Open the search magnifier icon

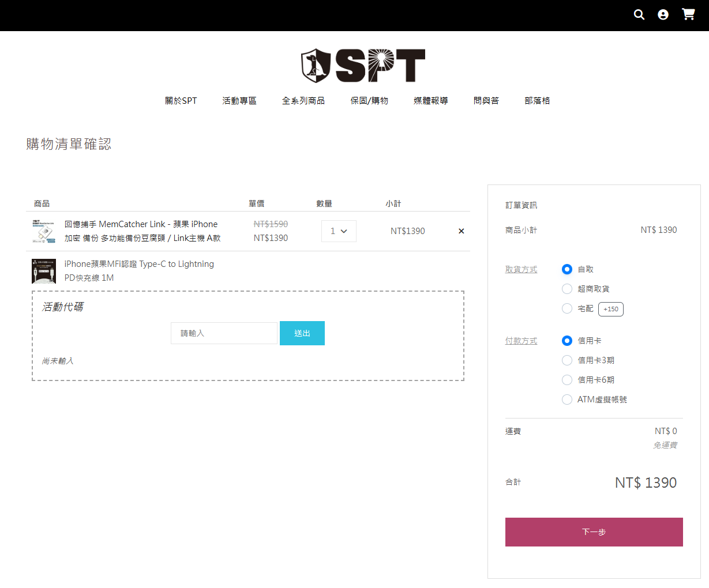[x=639, y=14]
